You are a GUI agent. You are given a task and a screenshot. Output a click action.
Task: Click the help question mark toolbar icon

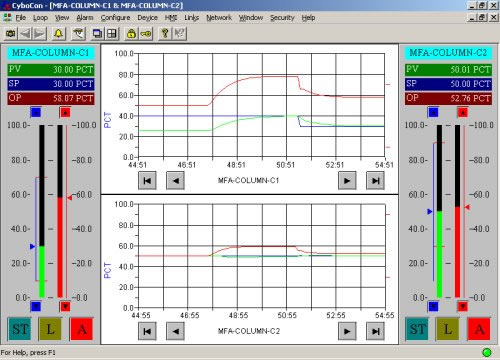(x=165, y=33)
